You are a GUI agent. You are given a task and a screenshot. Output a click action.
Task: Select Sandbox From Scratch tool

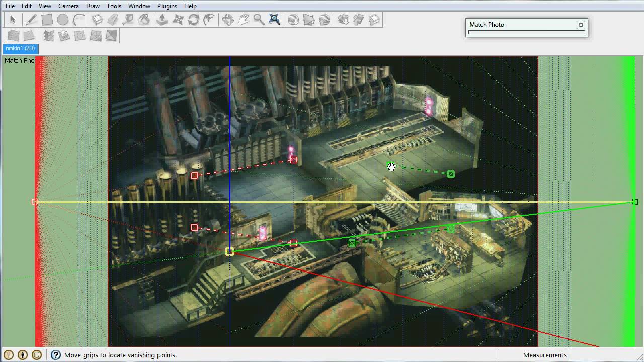29,36
